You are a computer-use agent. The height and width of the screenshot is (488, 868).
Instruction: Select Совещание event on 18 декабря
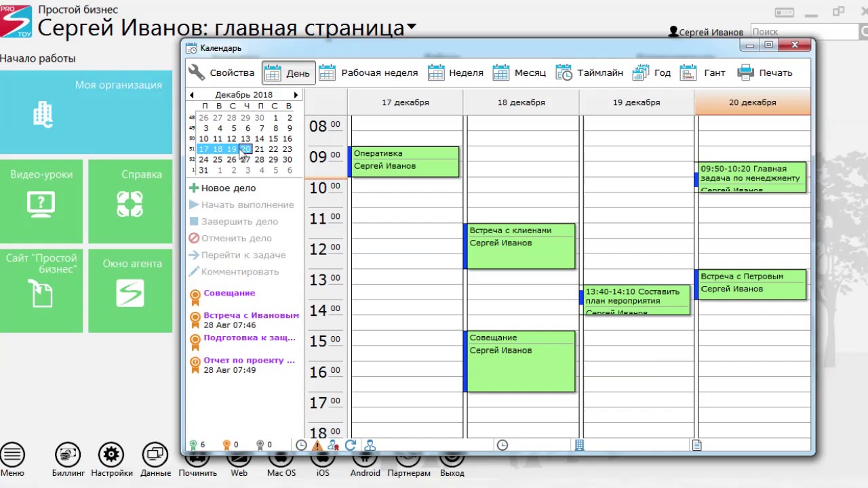coord(520,361)
